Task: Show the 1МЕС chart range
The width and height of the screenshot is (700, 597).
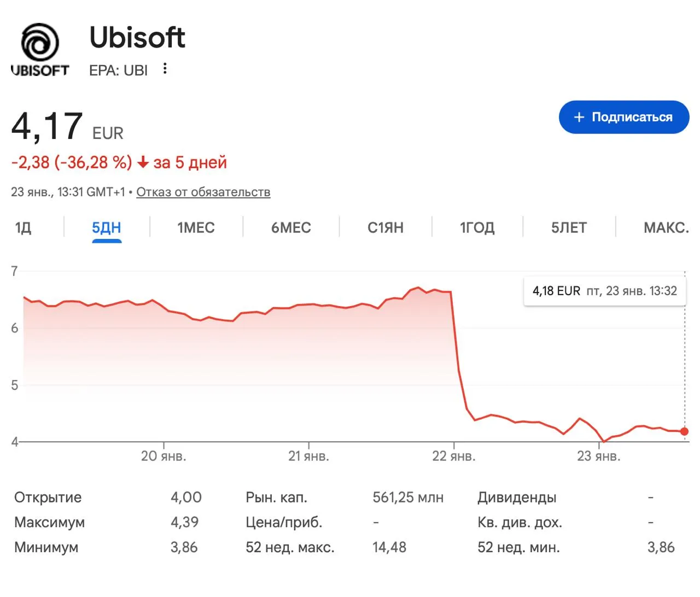Action: [196, 227]
